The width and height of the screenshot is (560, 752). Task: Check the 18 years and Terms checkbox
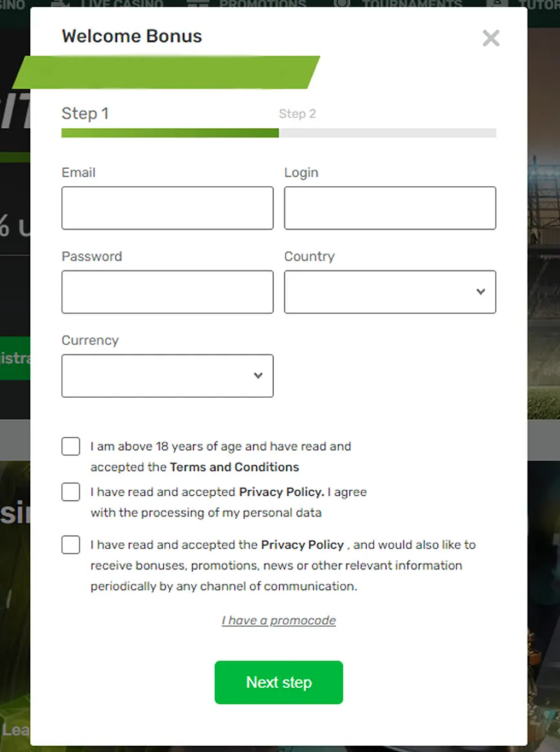tap(70, 446)
